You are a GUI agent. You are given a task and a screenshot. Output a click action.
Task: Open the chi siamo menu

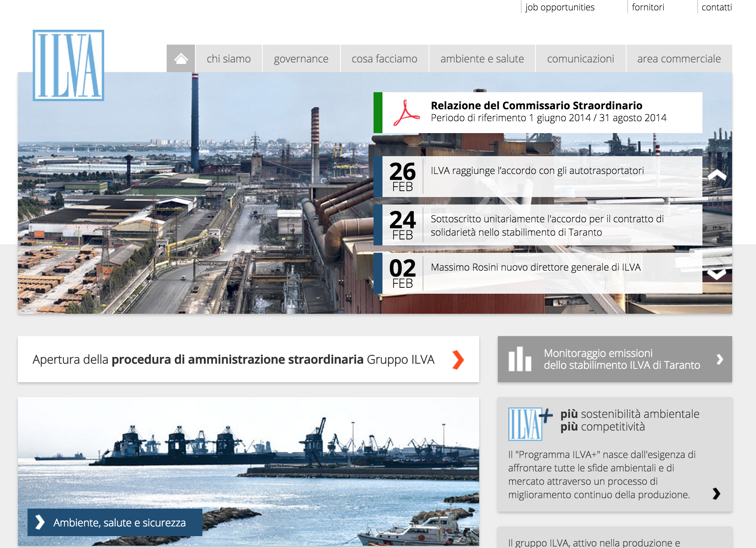(229, 58)
